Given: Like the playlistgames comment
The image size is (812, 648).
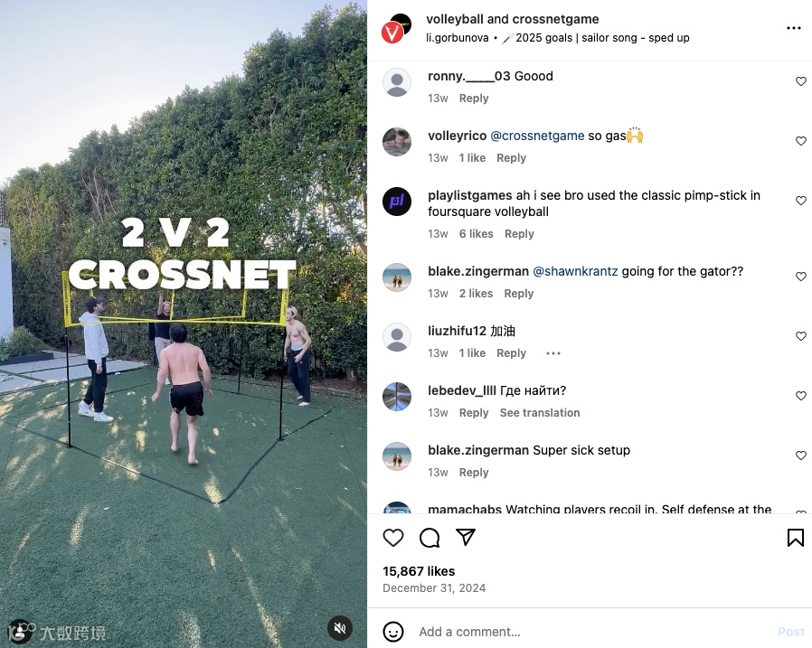Looking at the screenshot, I should (x=801, y=201).
